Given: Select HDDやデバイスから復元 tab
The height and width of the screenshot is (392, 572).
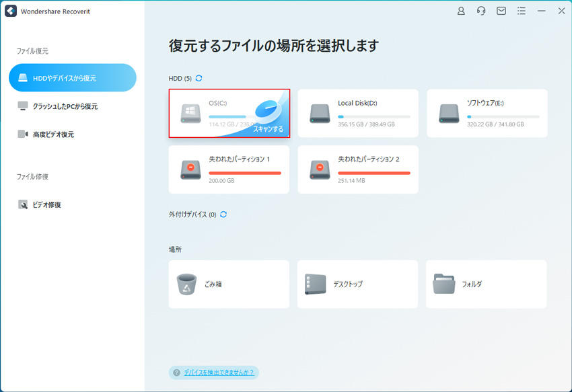Looking at the screenshot, I should (x=73, y=78).
